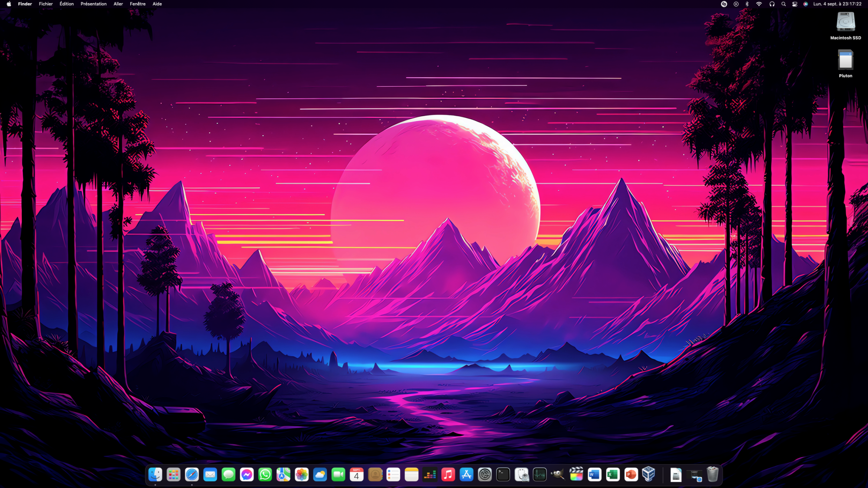
Task: Open the Fichier menu
Action: (46, 4)
